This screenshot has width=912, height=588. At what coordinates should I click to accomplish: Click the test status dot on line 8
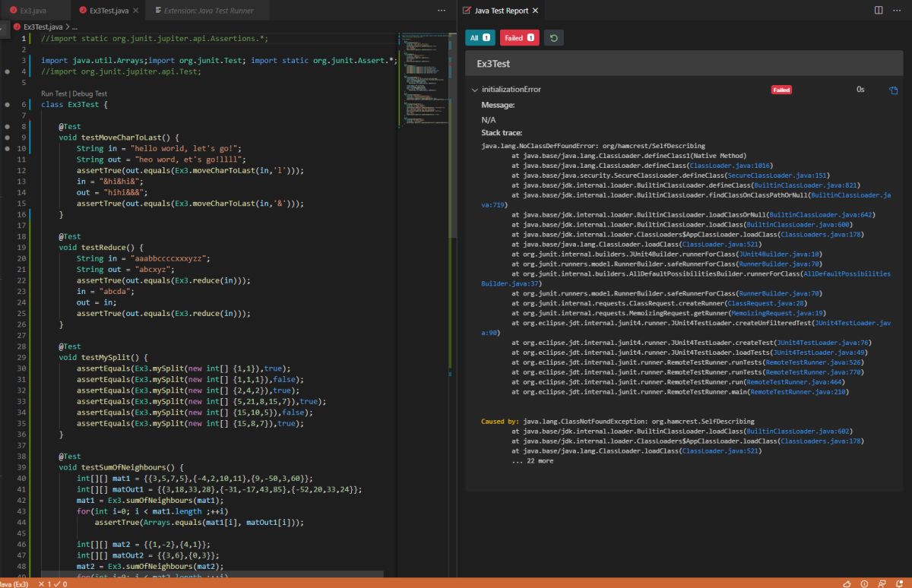7,126
